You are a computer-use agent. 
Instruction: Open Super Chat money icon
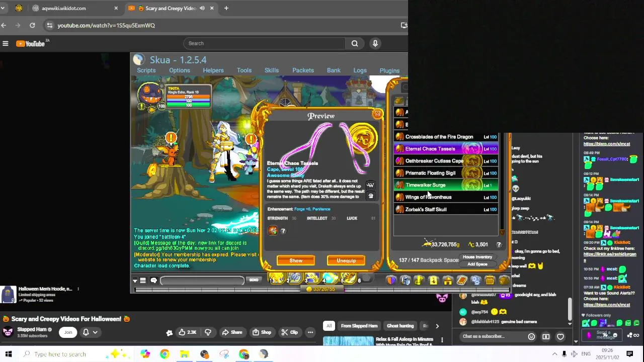click(546, 336)
